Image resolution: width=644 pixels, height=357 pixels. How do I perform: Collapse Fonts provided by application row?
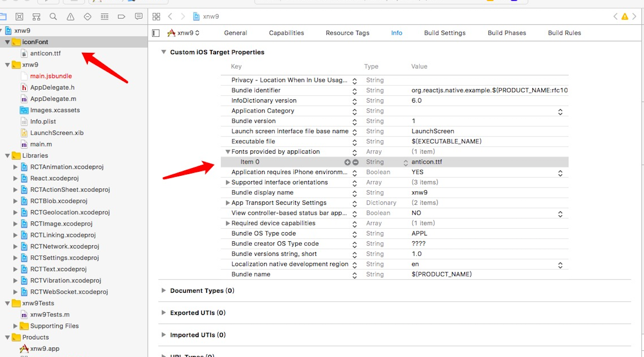tap(228, 152)
